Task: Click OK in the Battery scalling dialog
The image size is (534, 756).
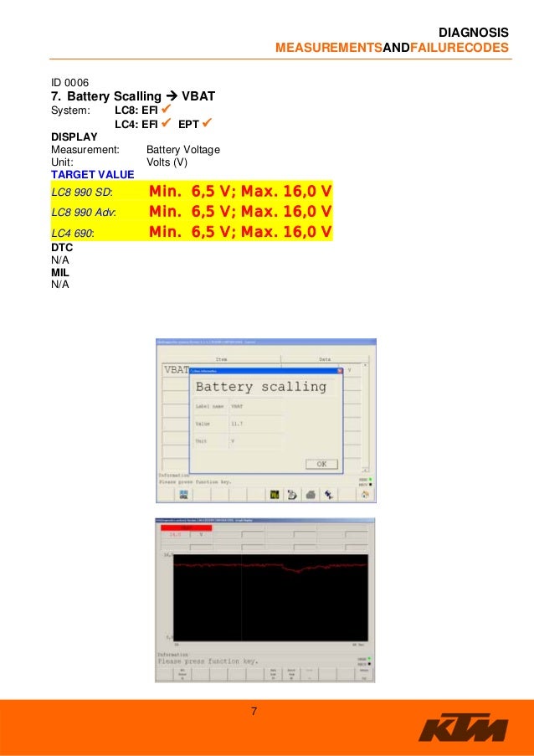Action: point(321,464)
